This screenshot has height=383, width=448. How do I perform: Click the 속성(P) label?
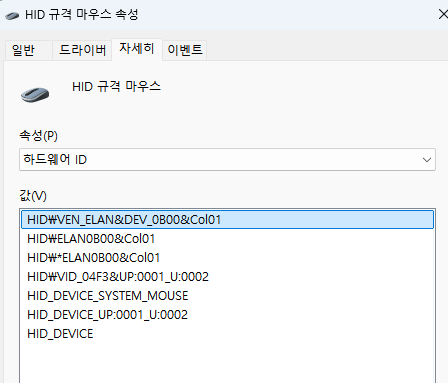pyautogui.click(x=38, y=136)
